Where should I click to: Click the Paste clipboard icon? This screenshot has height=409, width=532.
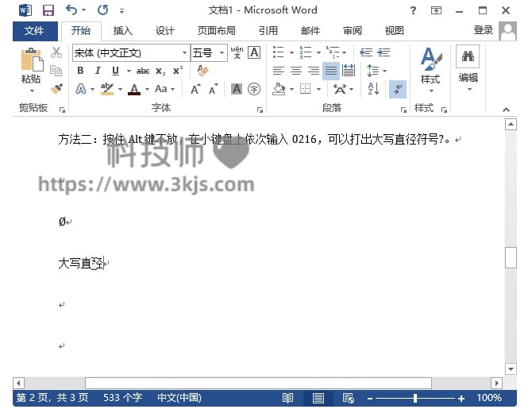[x=32, y=61]
